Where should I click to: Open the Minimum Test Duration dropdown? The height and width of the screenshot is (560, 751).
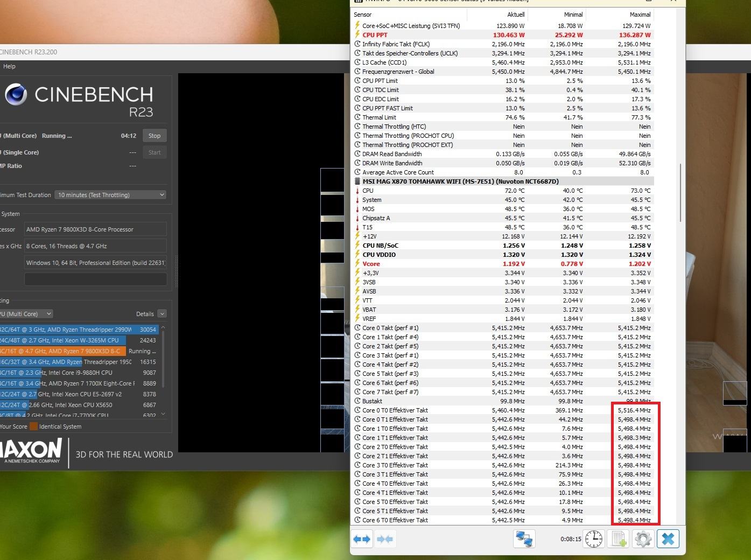click(x=110, y=195)
